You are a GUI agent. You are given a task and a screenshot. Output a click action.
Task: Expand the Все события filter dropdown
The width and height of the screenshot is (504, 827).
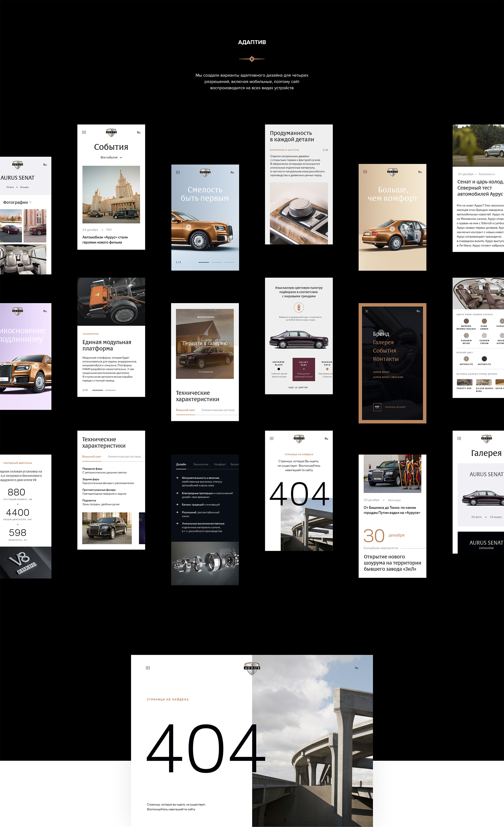pyautogui.click(x=111, y=157)
